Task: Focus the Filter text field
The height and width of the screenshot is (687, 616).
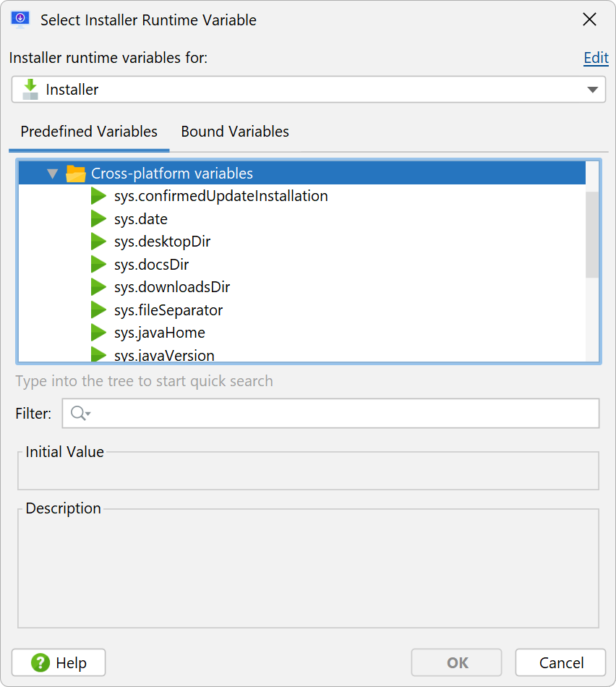Action: 331,413
